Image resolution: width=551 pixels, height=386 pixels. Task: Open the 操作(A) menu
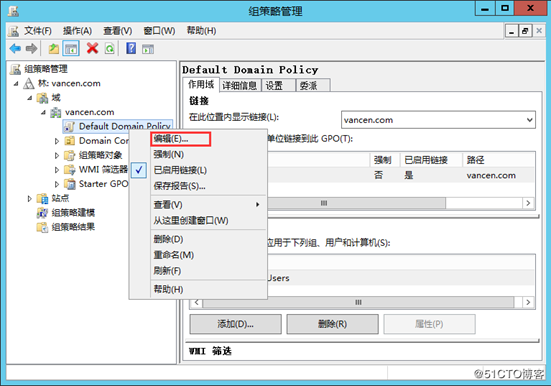(x=77, y=31)
